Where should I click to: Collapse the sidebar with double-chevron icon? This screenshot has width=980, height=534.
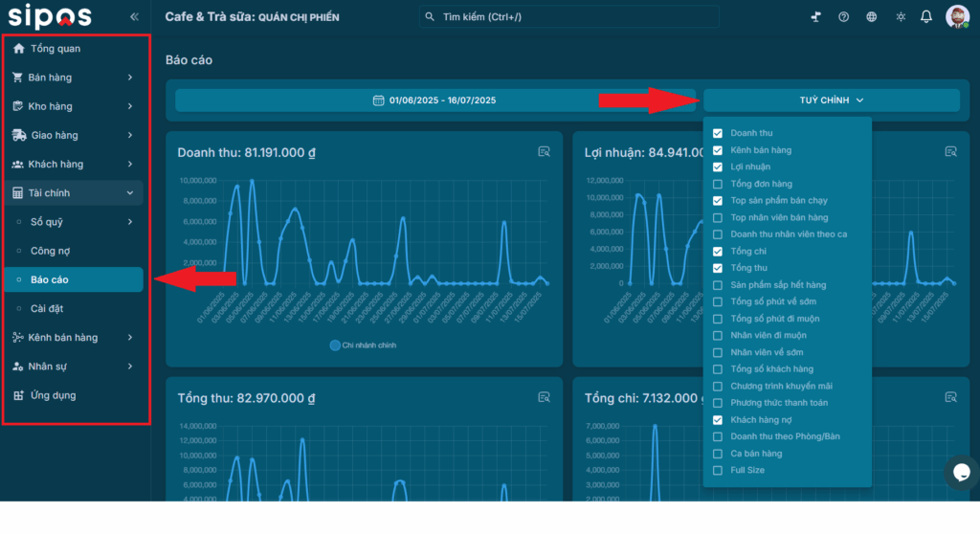[x=134, y=17]
